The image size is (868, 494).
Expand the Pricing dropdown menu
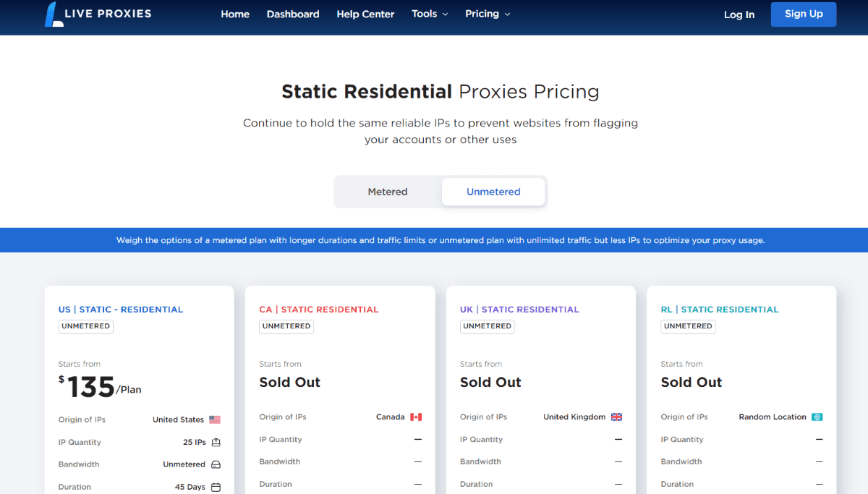488,14
